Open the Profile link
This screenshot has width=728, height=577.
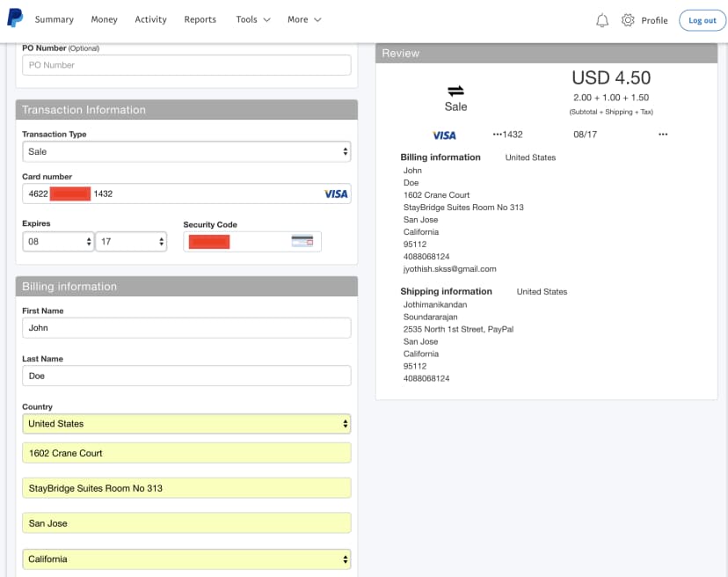[x=654, y=20]
